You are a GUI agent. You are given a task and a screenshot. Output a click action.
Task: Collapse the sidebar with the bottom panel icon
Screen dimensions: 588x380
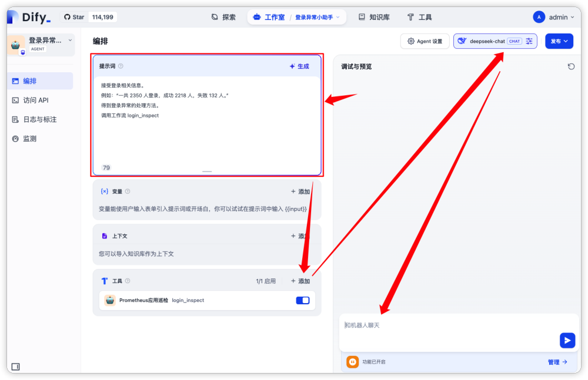pyautogui.click(x=15, y=366)
